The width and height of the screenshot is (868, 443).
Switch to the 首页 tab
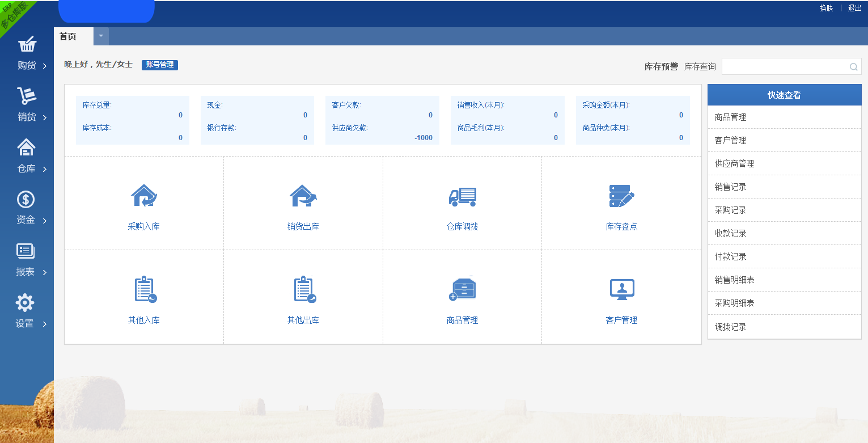click(67, 36)
